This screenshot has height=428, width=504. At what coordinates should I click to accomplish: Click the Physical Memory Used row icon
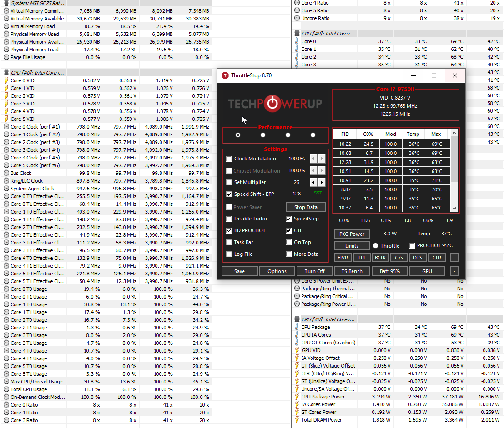[x=6, y=34]
